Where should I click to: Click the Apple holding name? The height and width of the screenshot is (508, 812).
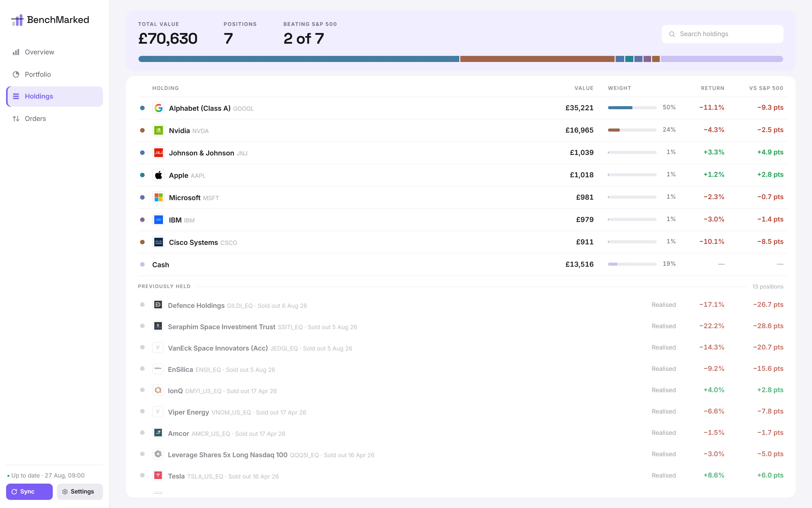[x=178, y=175]
